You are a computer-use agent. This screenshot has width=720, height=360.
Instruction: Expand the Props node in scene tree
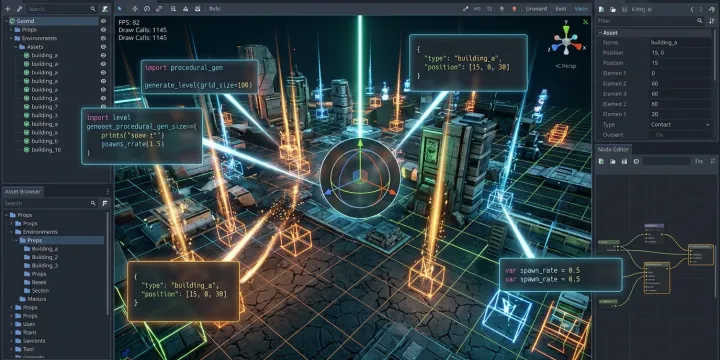[x=11, y=30]
